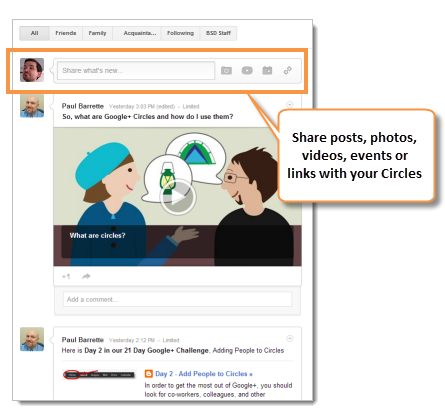Switch to the Friends stream tab
This screenshot has width=445, height=411.
click(66, 33)
